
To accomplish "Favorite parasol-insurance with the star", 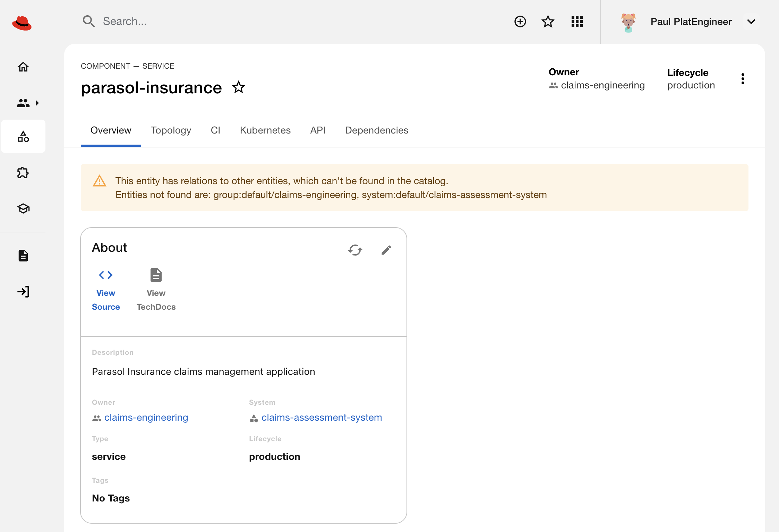I will click(x=239, y=87).
